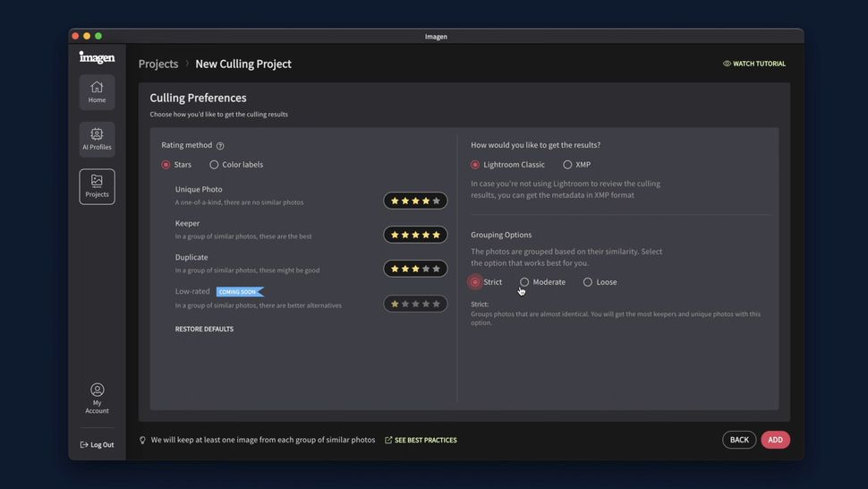Select Lightroom Classic results option
The width and height of the screenshot is (868, 489).
[x=475, y=165]
